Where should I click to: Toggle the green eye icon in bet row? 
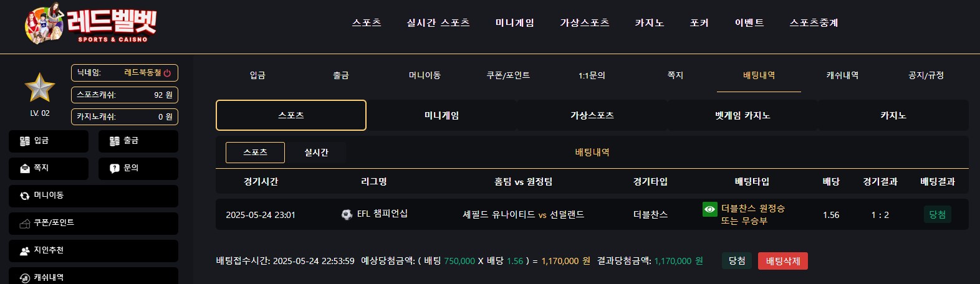point(709,209)
